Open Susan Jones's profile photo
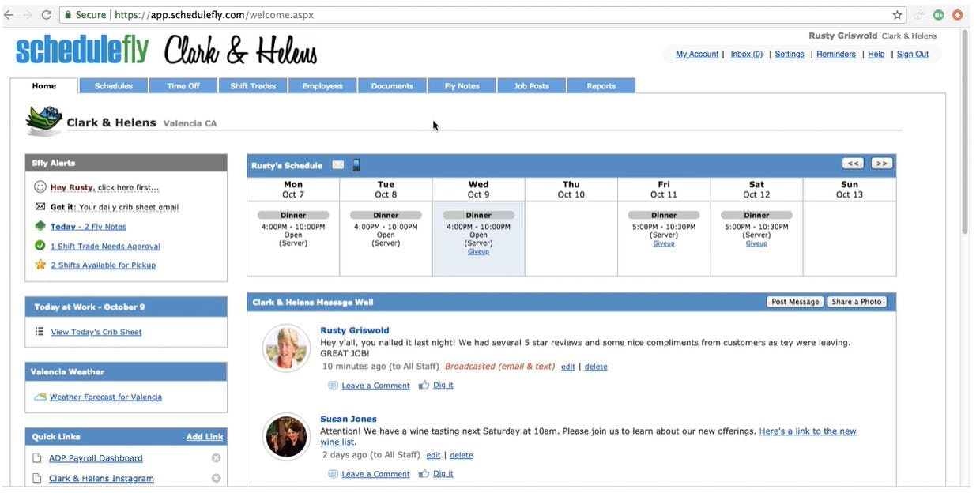This screenshot has height=493, width=980. [x=286, y=436]
